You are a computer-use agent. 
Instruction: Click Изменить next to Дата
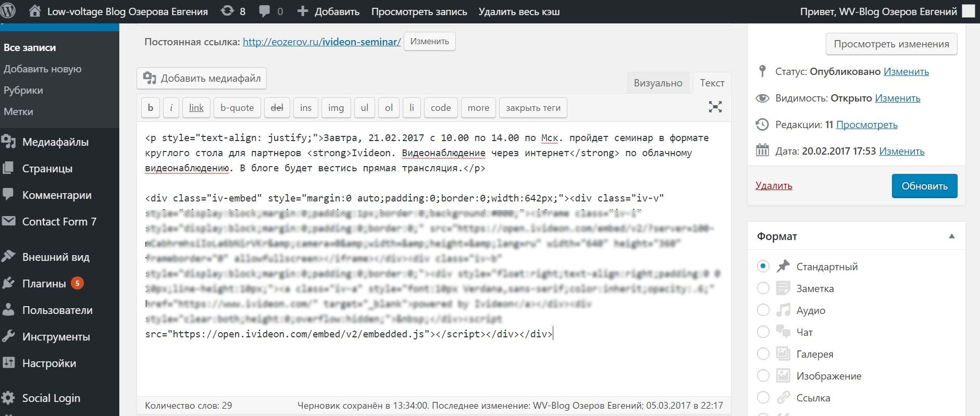pyautogui.click(x=902, y=151)
